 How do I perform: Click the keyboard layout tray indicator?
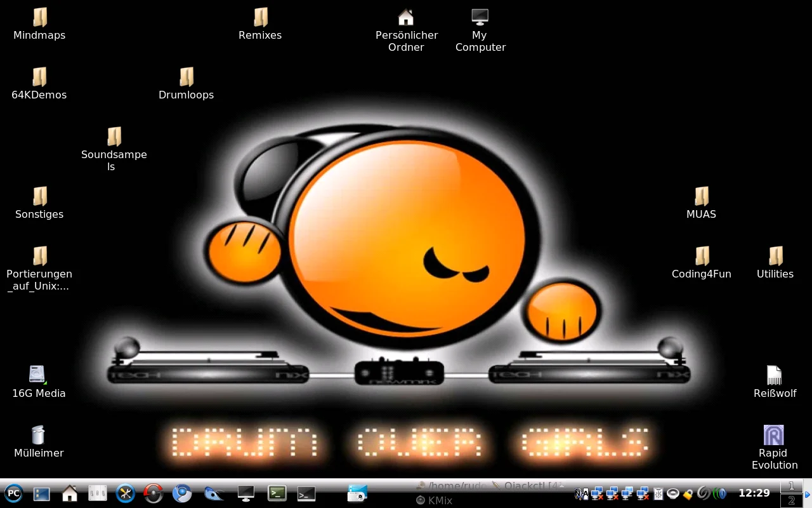[581, 493]
